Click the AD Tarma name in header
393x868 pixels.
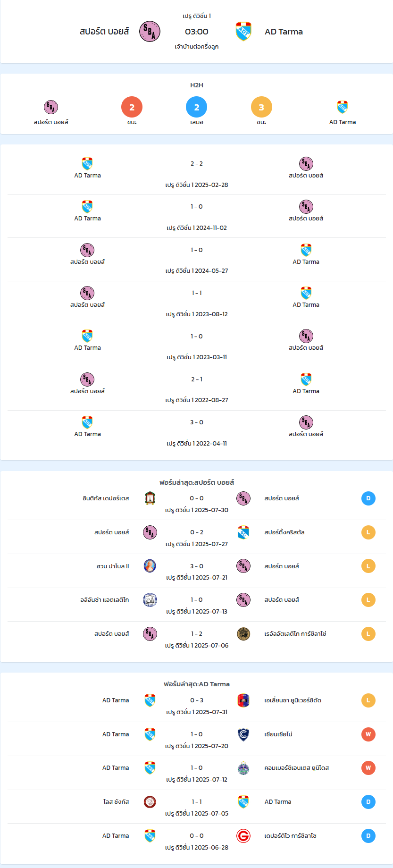pyautogui.click(x=284, y=32)
